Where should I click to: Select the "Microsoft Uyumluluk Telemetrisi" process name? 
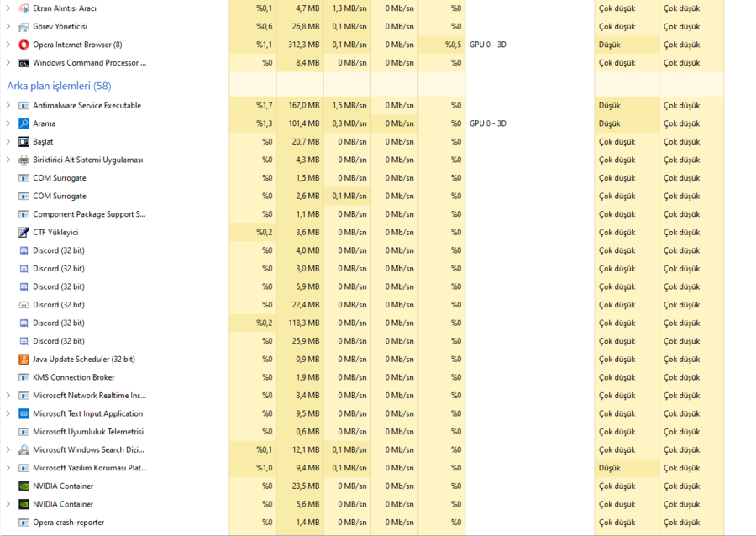pyautogui.click(x=88, y=432)
